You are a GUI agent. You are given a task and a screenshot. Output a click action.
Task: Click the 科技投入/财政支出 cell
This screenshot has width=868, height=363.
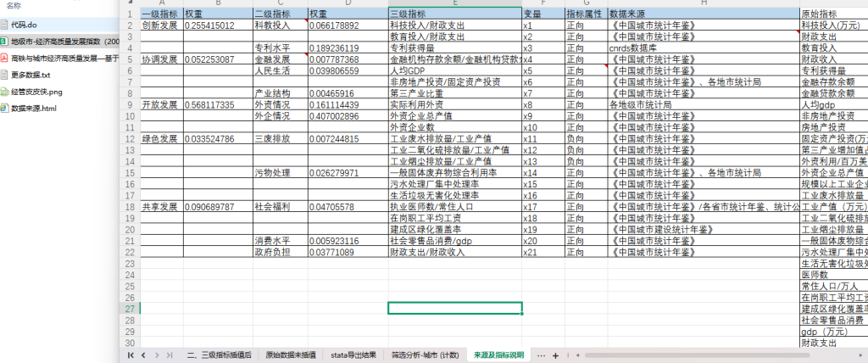tap(455, 25)
